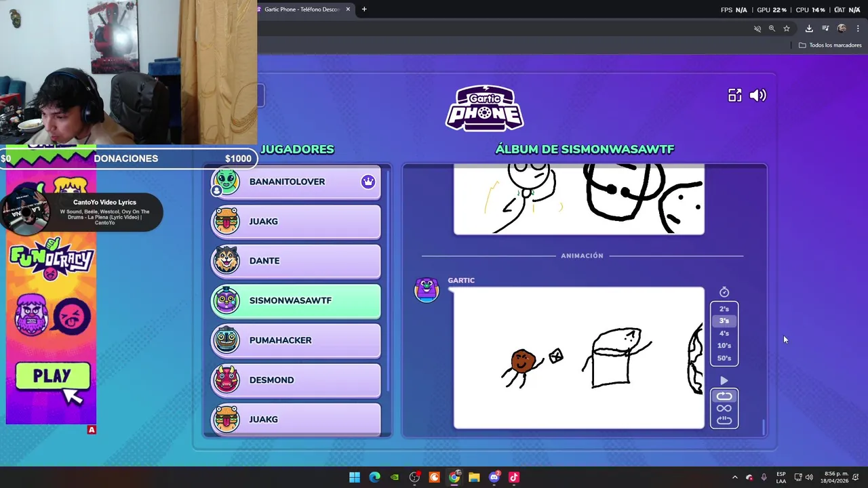Screen dimensions: 868x488
Task: Select the infinite loop playback mode
Action: [724, 408]
